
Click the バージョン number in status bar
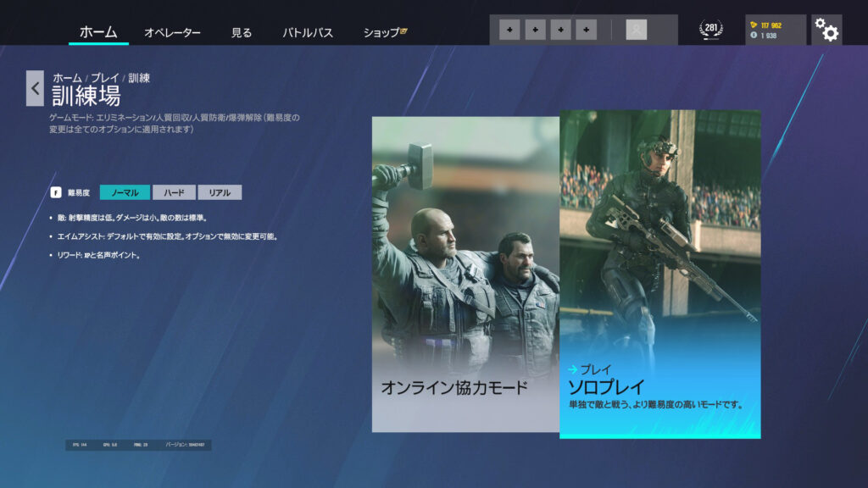185,445
